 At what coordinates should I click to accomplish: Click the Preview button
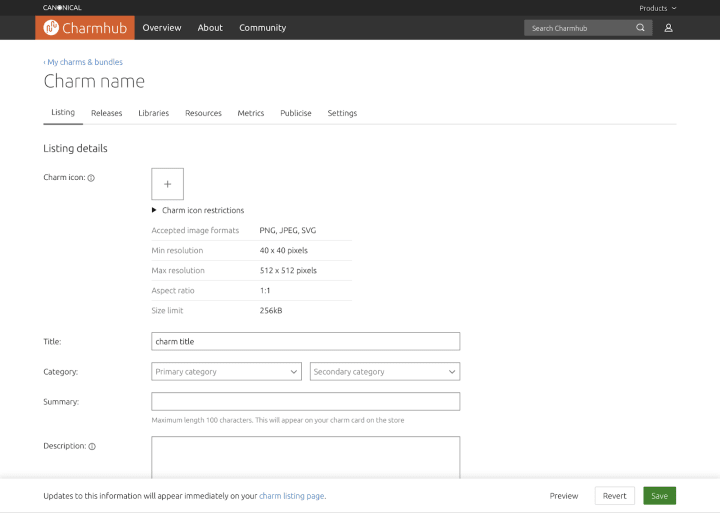[x=563, y=496]
